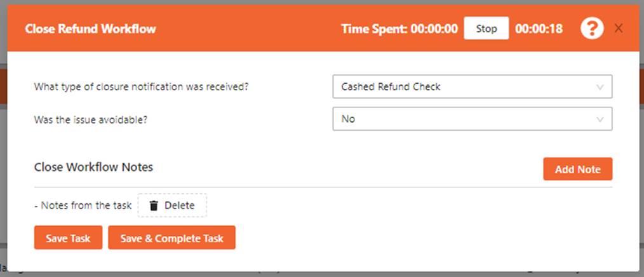
Task: Click the 'Close Workflow Notes' heading
Action: pos(93,167)
